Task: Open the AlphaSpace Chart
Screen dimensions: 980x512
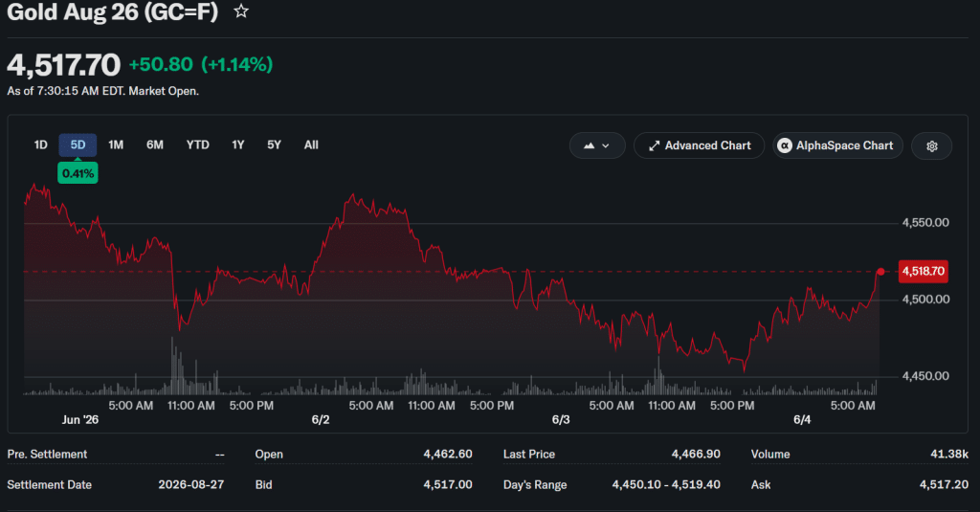Action: (x=837, y=145)
